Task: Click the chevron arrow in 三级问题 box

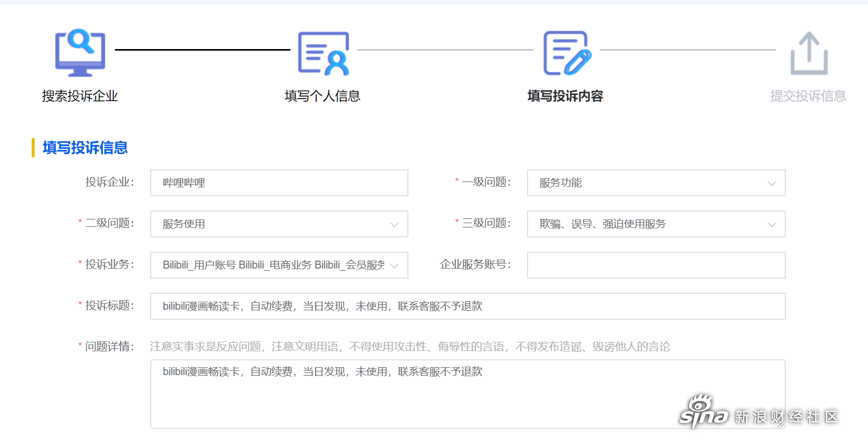Action: click(x=772, y=225)
